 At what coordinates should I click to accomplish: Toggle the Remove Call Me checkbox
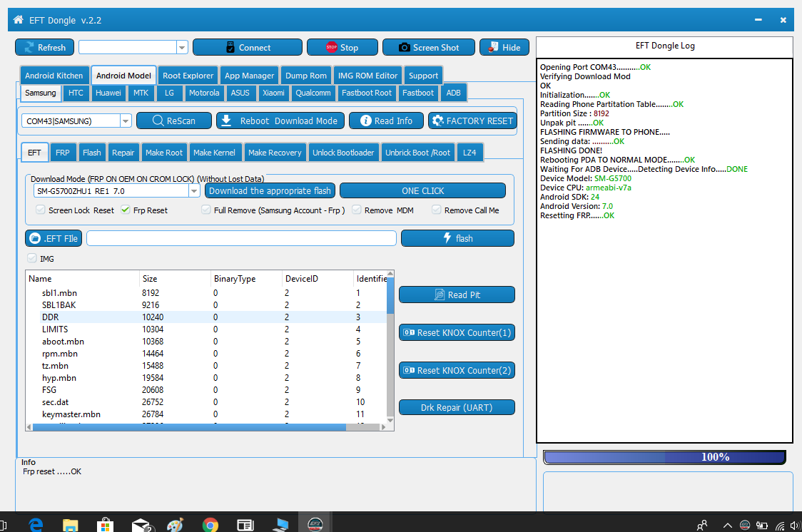point(436,210)
